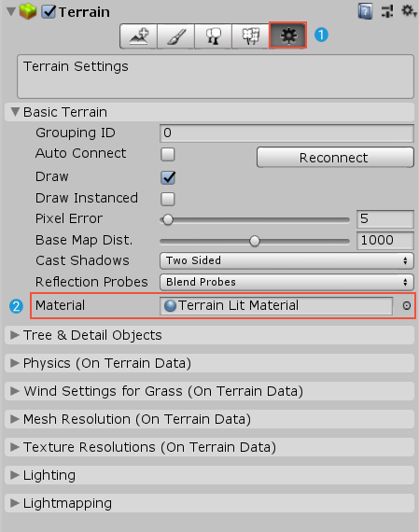
Task: Click the Terrain component cube icon
Action: (x=28, y=11)
